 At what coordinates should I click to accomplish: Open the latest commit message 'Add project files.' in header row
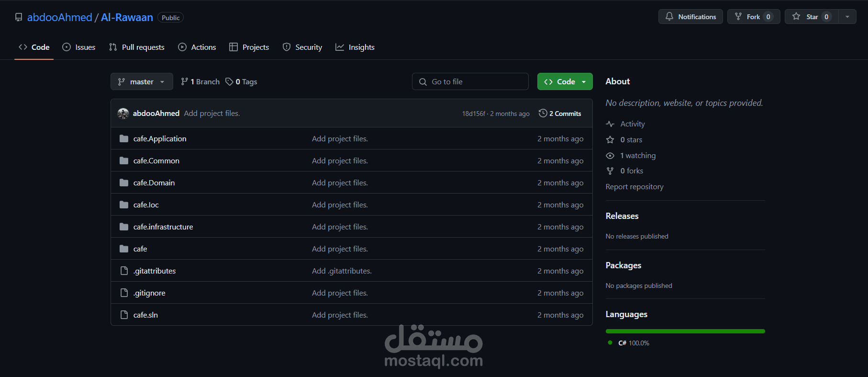[x=212, y=113]
